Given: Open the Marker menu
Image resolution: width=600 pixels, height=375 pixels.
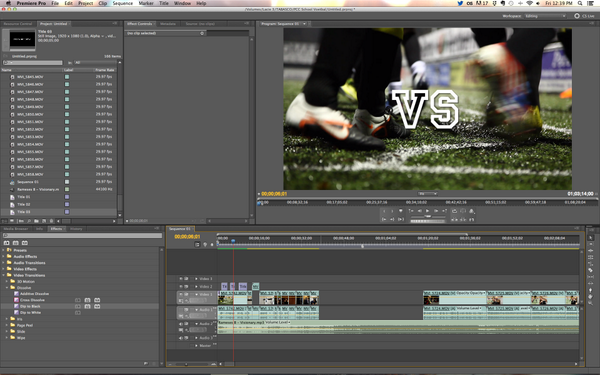Looking at the screenshot, I should 146,3.
